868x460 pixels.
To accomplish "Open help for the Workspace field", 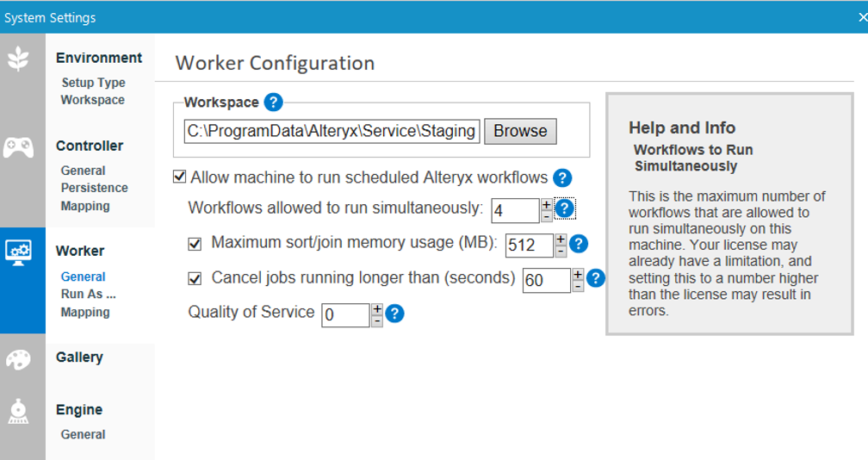I will pyautogui.click(x=273, y=103).
